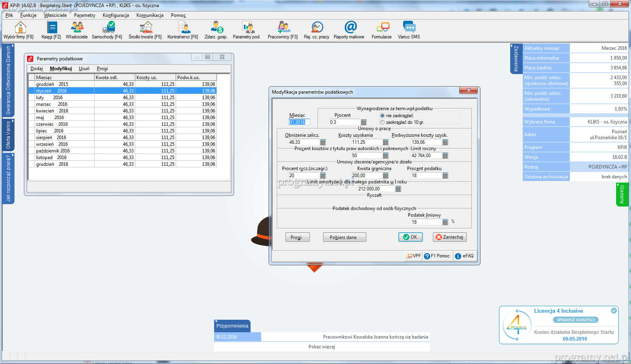
Task: Open the Konfiguracja menu
Action: click(x=116, y=15)
